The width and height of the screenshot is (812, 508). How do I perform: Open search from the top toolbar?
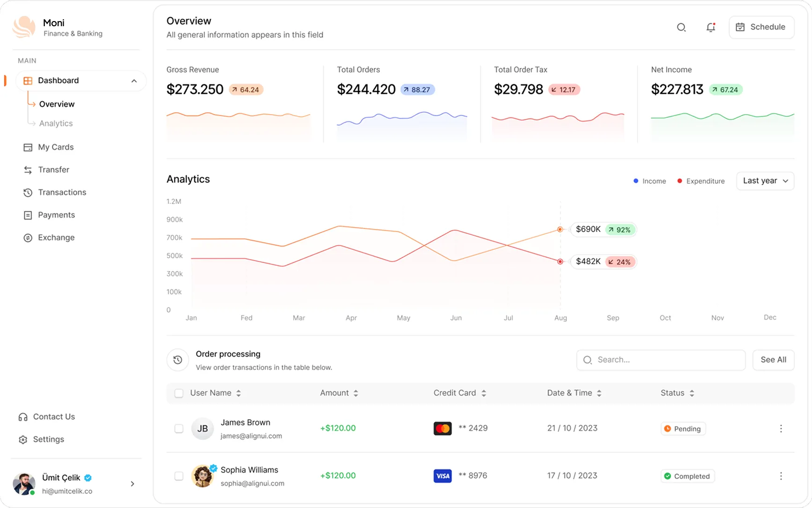[681, 27]
